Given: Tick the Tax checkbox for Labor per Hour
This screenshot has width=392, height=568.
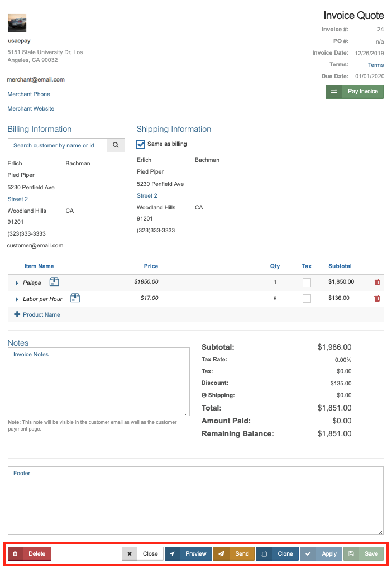Looking at the screenshot, I should tap(307, 299).
